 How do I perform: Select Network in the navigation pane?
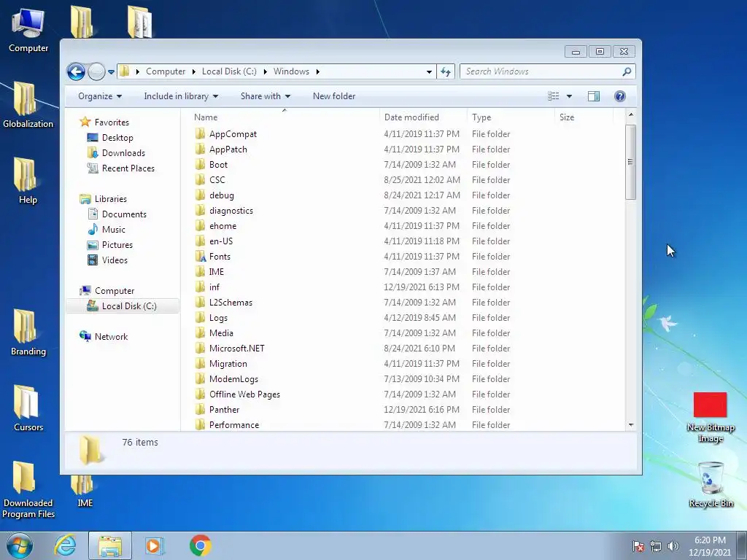pyautogui.click(x=111, y=337)
